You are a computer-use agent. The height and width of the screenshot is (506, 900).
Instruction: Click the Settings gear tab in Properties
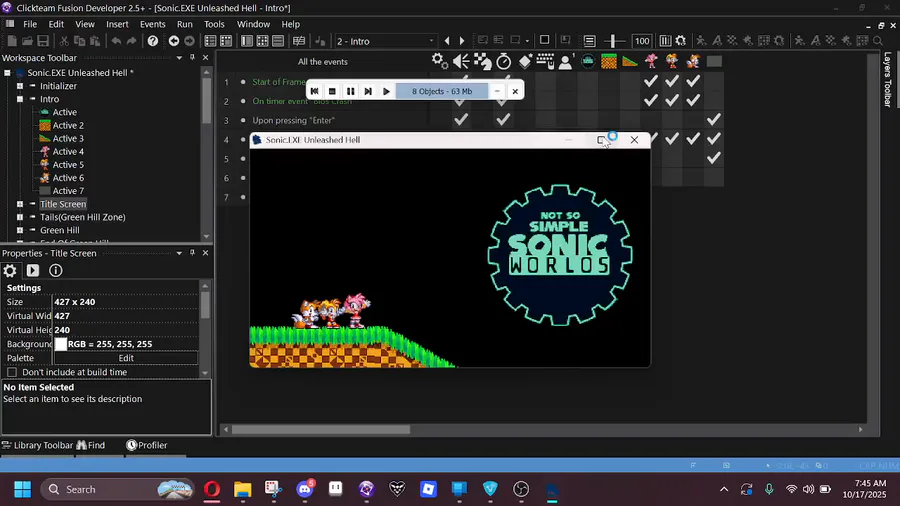pyautogui.click(x=10, y=270)
